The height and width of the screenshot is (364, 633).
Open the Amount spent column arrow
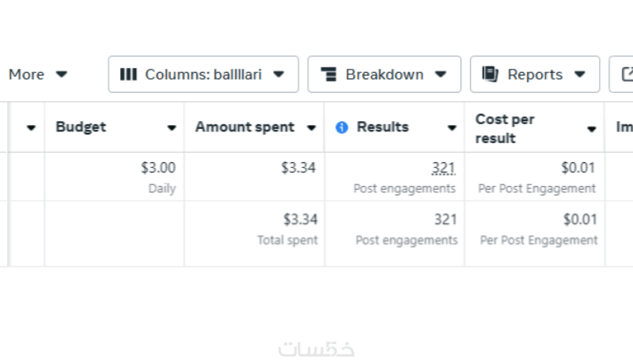[x=312, y=128]
